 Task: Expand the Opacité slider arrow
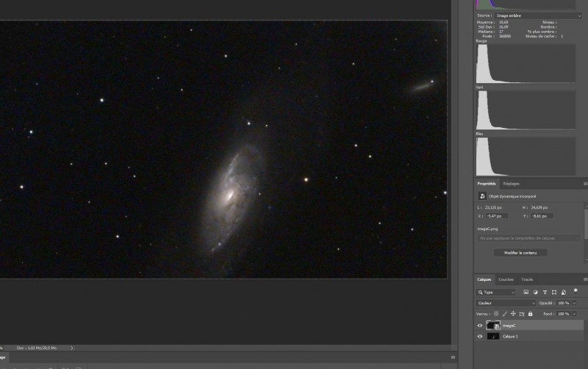574,303
